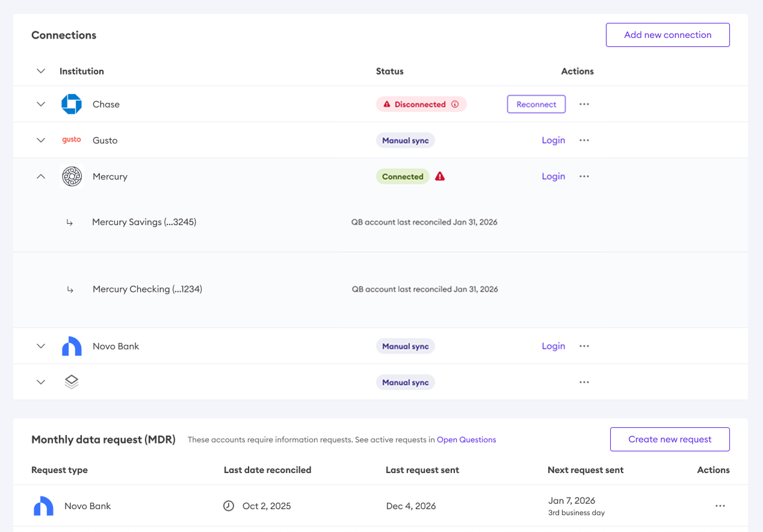This screenshot has width=763, height=532.
Task: Click Novo Bank name in MDR table
Action: point(88,506)
